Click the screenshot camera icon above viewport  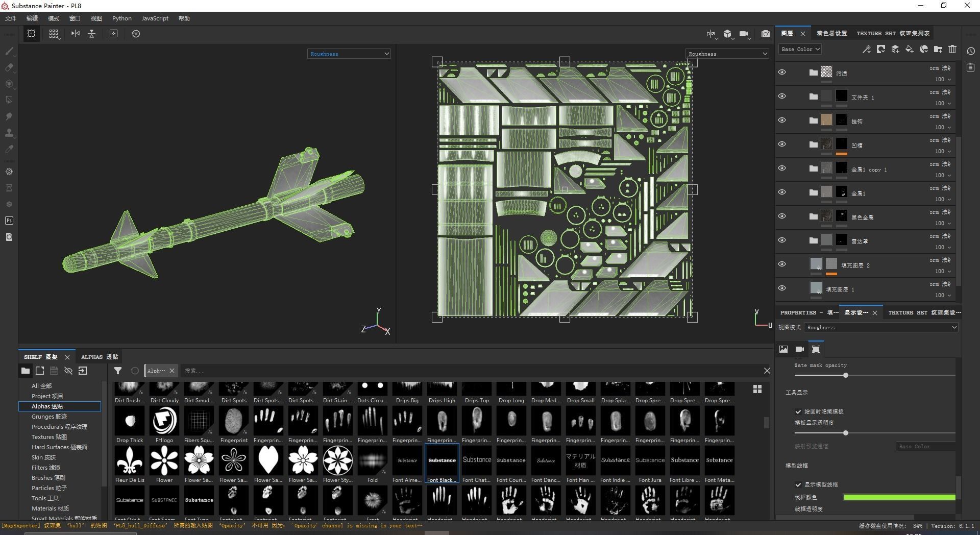pos(766,34)
